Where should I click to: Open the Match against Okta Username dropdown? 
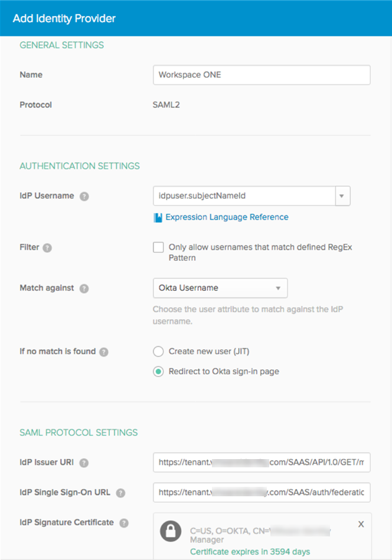(220, 288)
